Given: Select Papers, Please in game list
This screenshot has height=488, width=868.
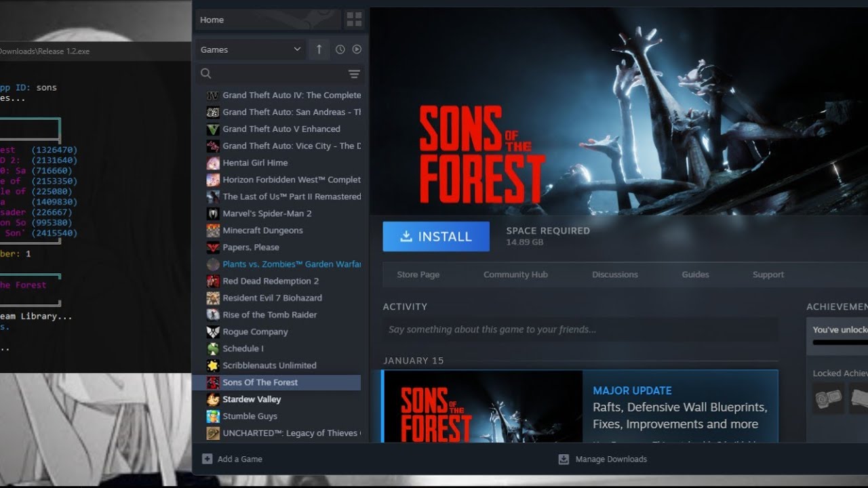Looking at the screenshot, I should 277,247.
